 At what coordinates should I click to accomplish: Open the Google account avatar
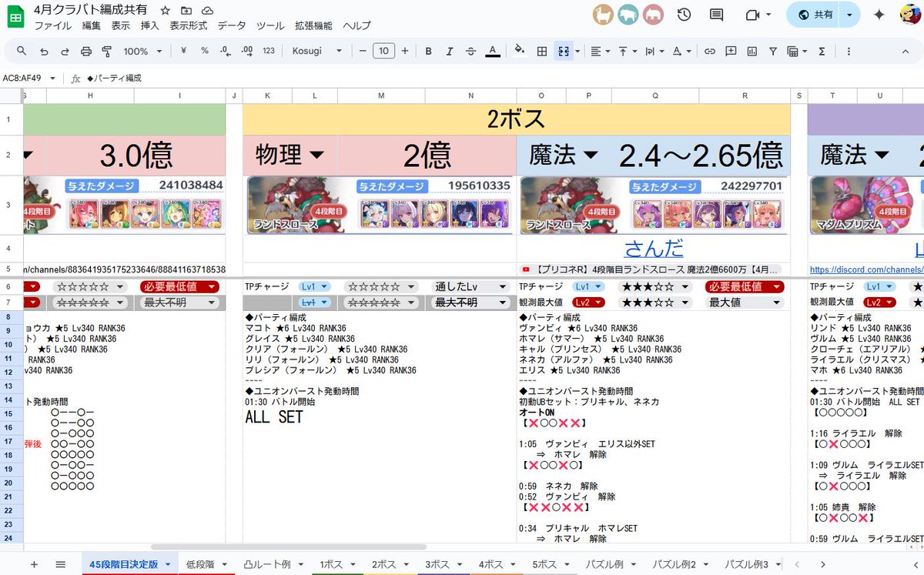[x=910, y=15]
